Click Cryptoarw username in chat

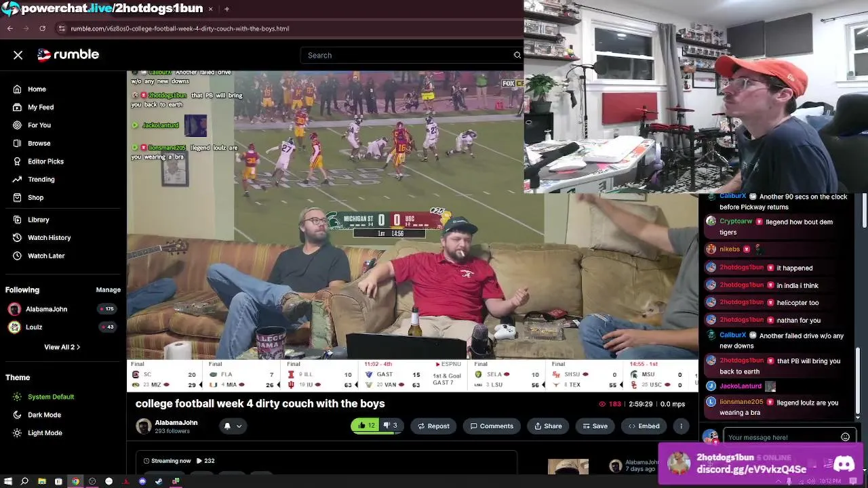pyautogui.click(x=736, y=222)
